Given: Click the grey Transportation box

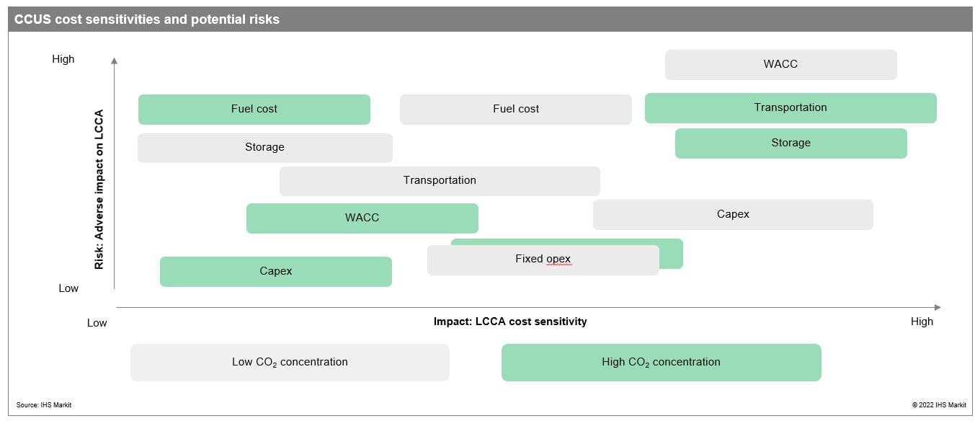Looking at the screenshot, I should coord(440,180).
